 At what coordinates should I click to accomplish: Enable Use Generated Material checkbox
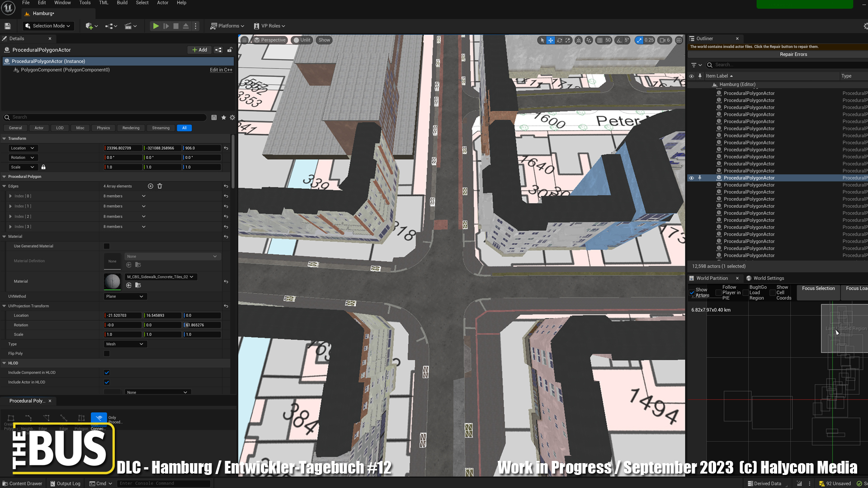pos(107,246)
